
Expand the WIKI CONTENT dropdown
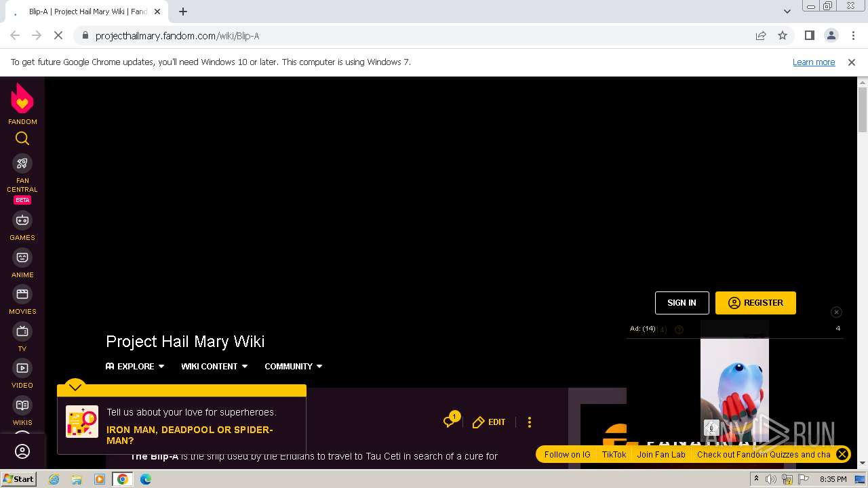(x=214, y=366)
